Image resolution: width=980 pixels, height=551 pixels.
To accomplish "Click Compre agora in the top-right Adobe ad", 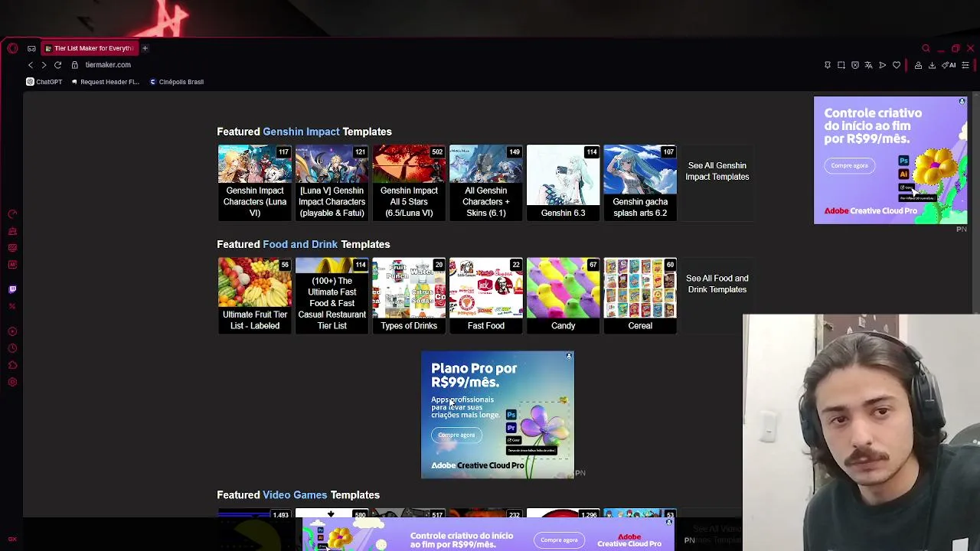I will (850, 165).
